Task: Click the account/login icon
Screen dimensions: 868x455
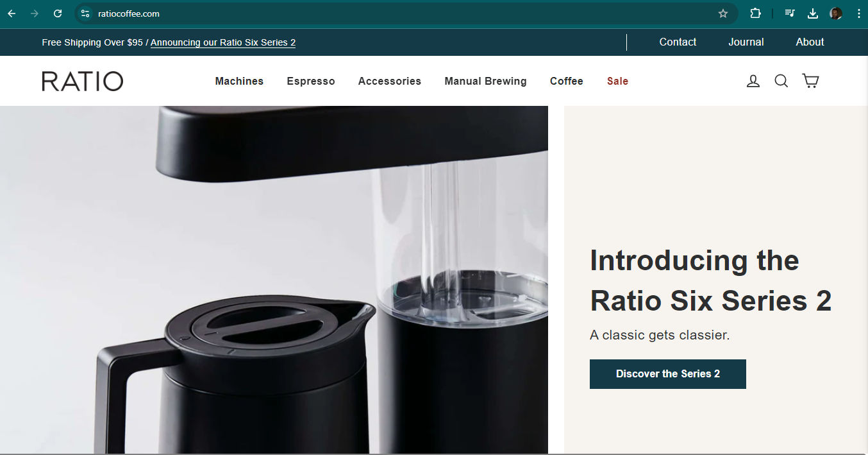Action: [753, 81]
